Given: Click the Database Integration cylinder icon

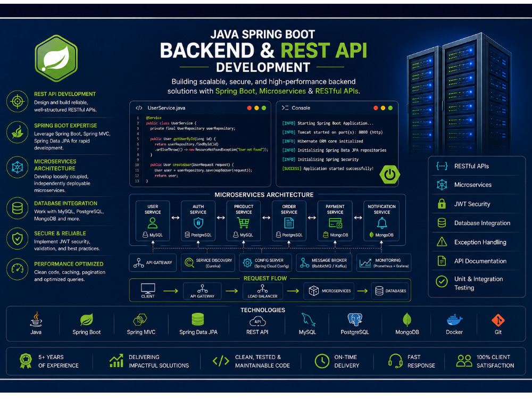Looking at the screenshot, I should point(18,207).
